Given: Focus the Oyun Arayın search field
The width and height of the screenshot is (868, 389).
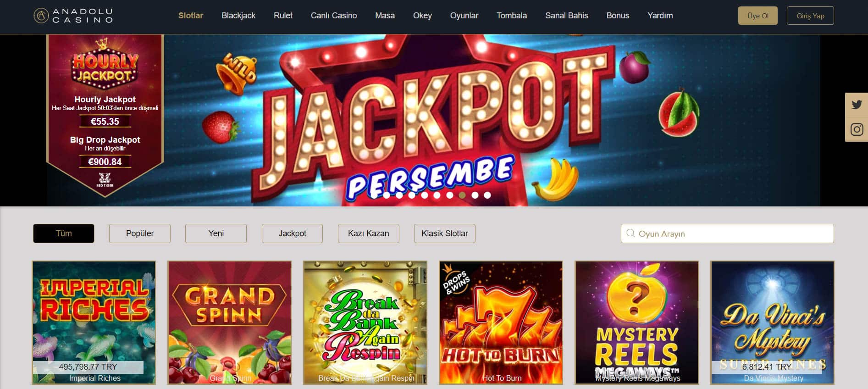Looking at the screenshot, I should pos(727,233).
